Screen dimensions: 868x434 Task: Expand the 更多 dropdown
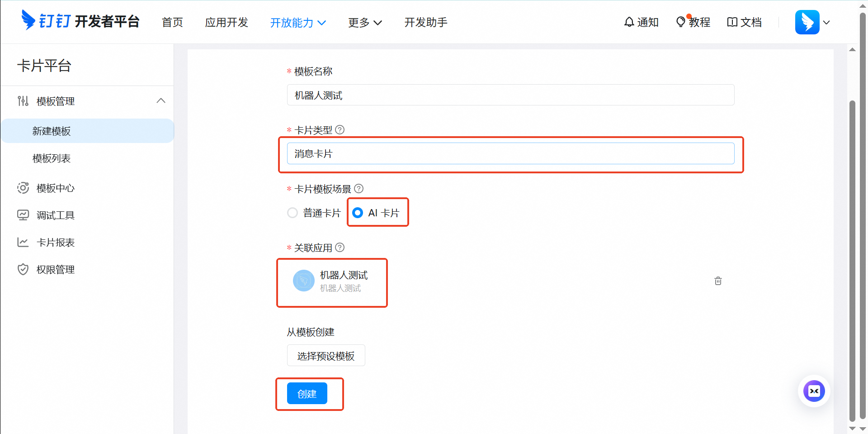pos(365,22)
